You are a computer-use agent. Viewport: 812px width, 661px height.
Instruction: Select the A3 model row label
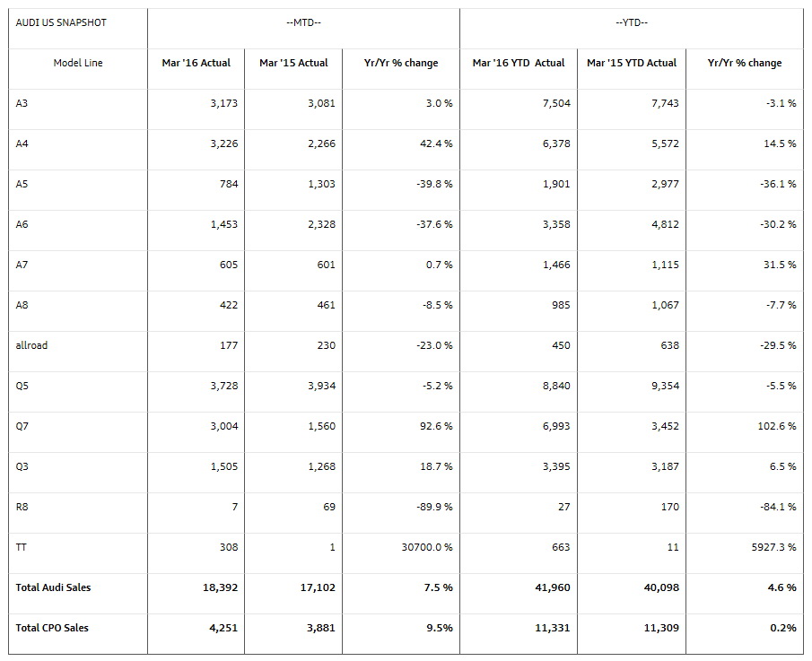click(22, 103)
